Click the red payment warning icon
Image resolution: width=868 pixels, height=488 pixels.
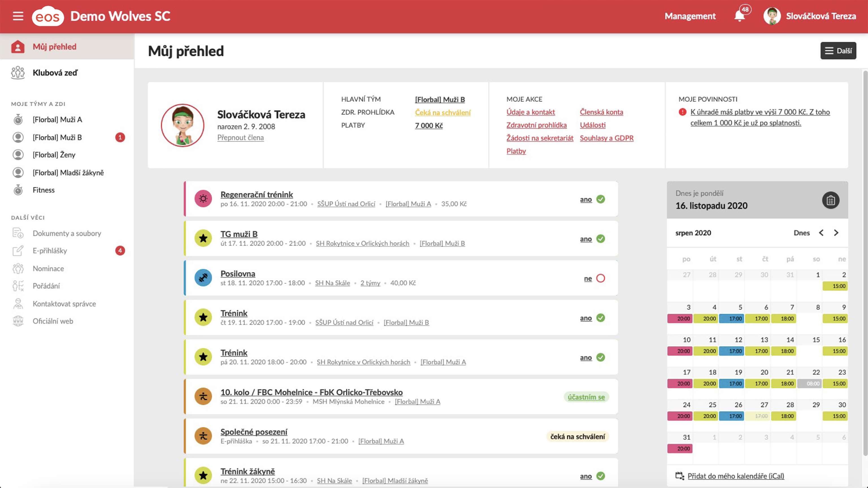[x=682, y=112]
